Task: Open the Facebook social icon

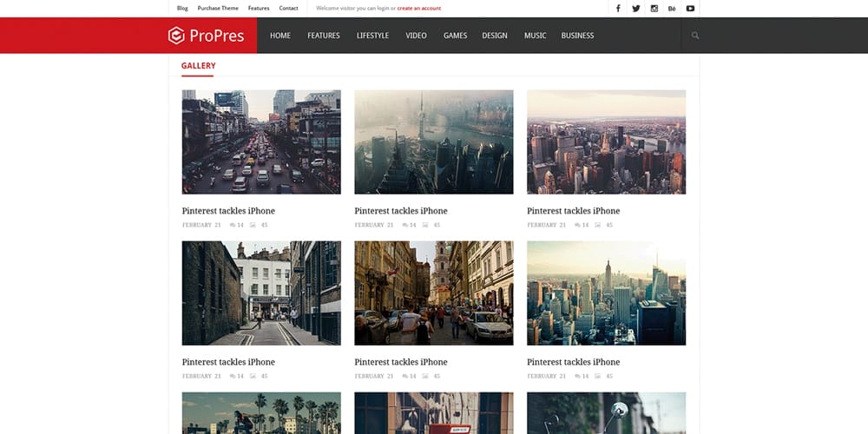Action: click(x=618, y=9)
